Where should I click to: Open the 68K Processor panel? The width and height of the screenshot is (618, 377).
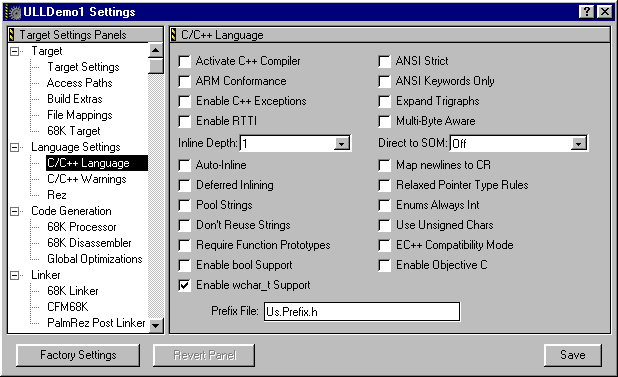(82, 227)
